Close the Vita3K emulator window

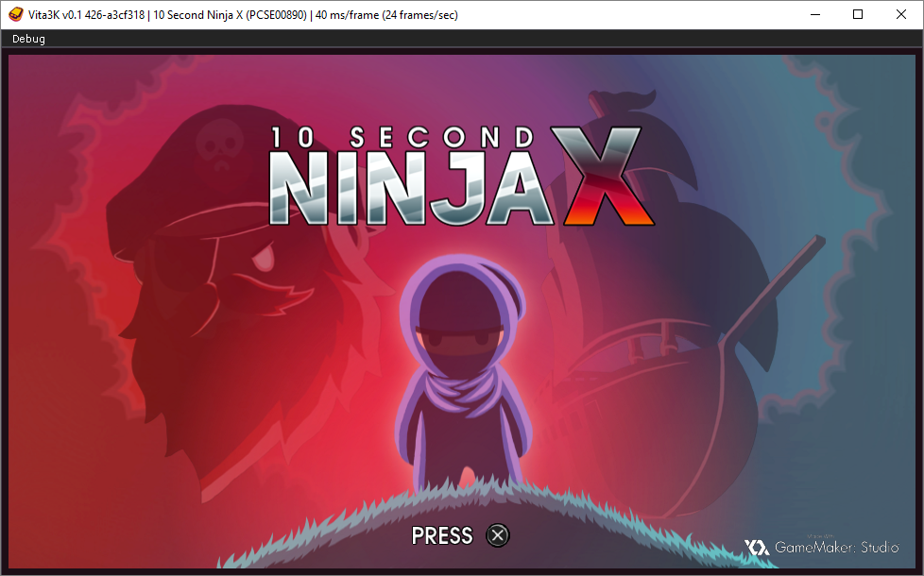coord(901,14)
